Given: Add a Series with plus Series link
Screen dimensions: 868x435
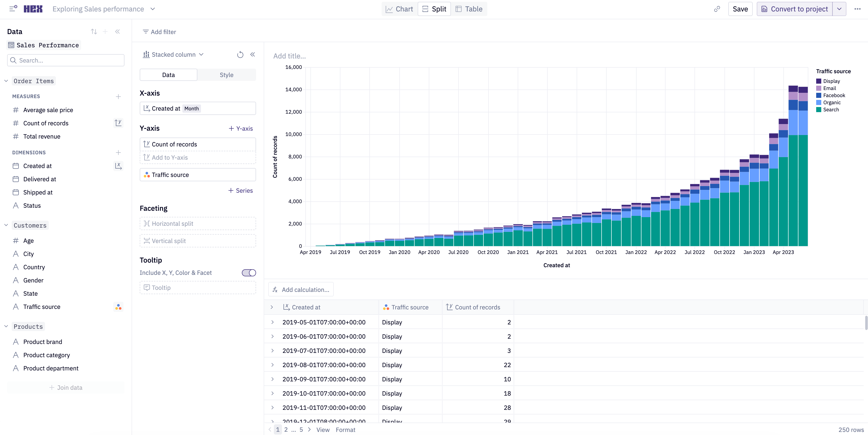Looking at the screenshot, I should click(x=241, y=190).
